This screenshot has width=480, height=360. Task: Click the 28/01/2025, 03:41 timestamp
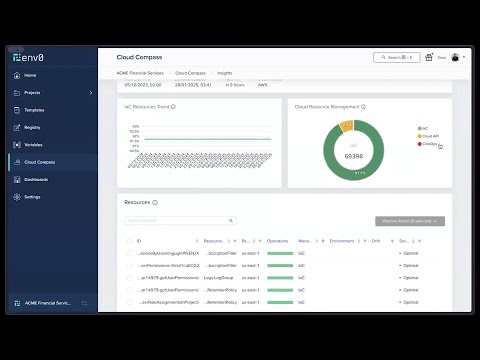click(193, 85)
